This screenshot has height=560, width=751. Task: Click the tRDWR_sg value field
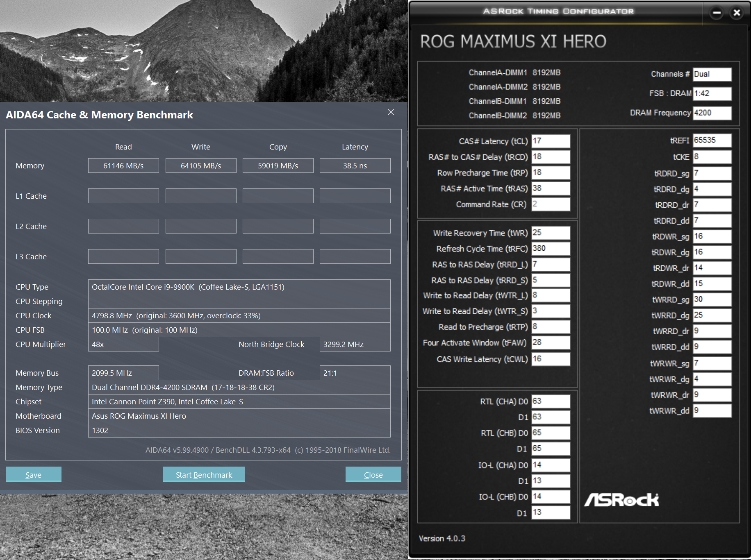coord(712,236)
